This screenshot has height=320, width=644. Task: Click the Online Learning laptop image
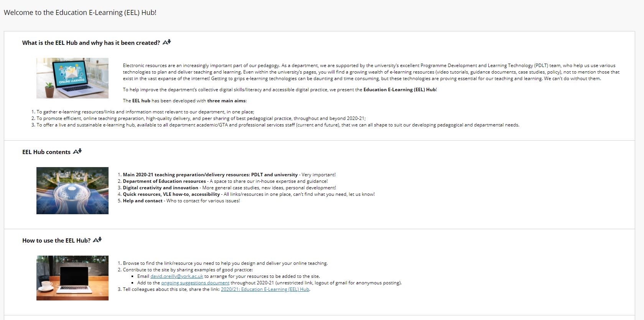(72, 78)
